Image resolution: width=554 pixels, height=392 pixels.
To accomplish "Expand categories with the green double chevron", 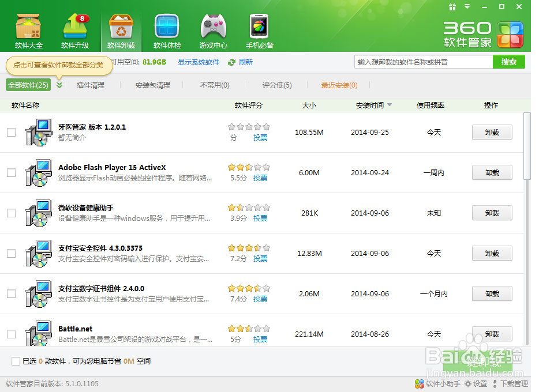I will click(59, 85).
